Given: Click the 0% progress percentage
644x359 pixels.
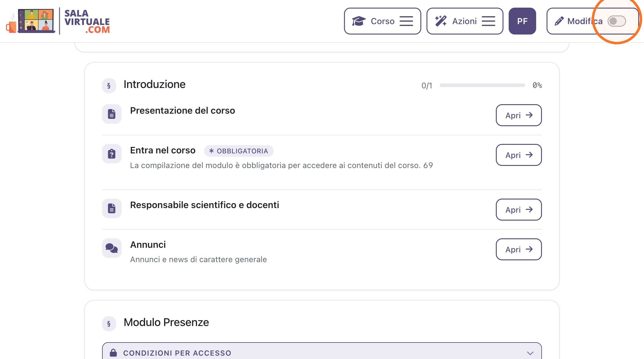Looking at the screenshot, I should 537,85.
